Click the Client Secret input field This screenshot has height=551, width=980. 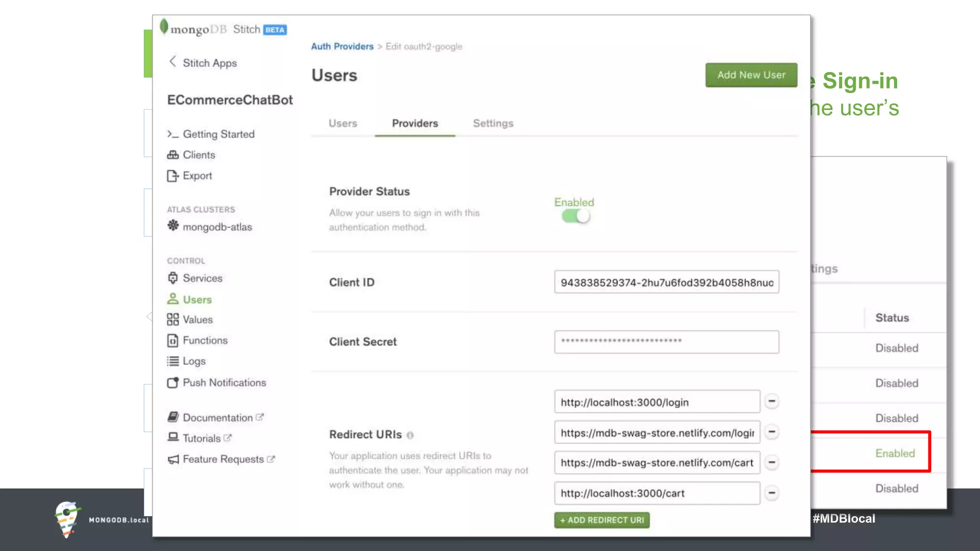click(x=667, y=342)
